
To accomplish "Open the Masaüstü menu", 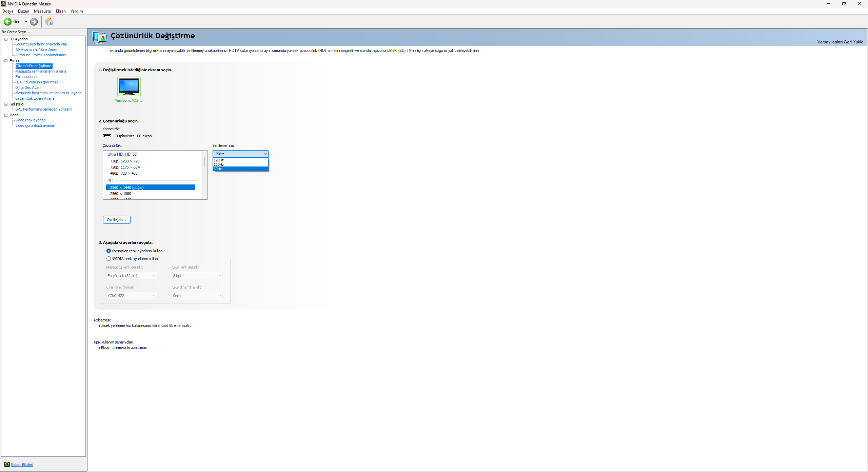I will pos(42,11).
